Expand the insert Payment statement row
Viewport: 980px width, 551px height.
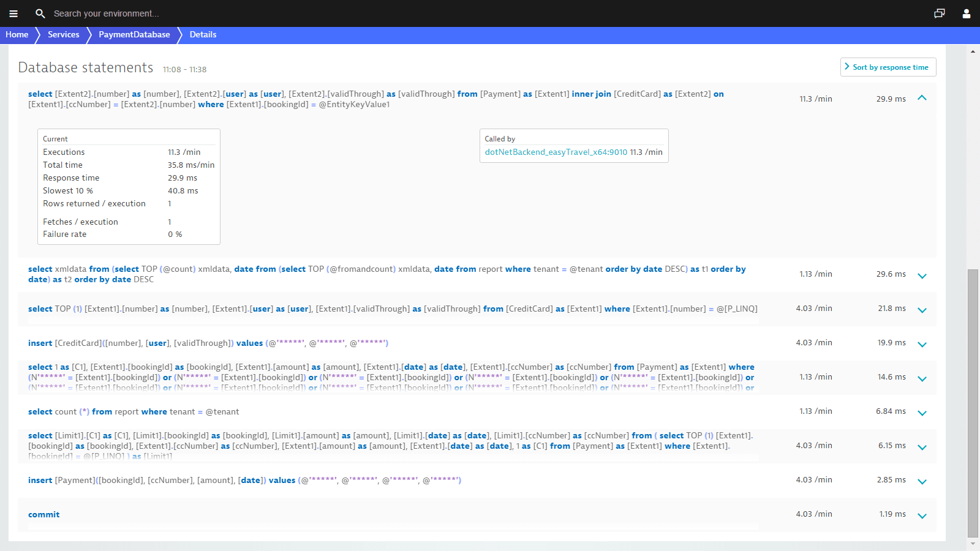pyautogui.click(x=922, y=481)
